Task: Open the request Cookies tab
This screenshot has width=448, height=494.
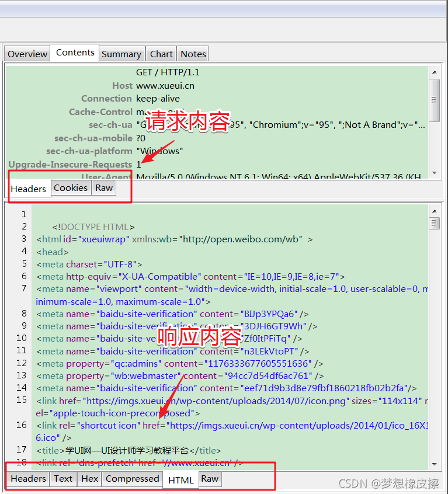Action: coord(71,188)
